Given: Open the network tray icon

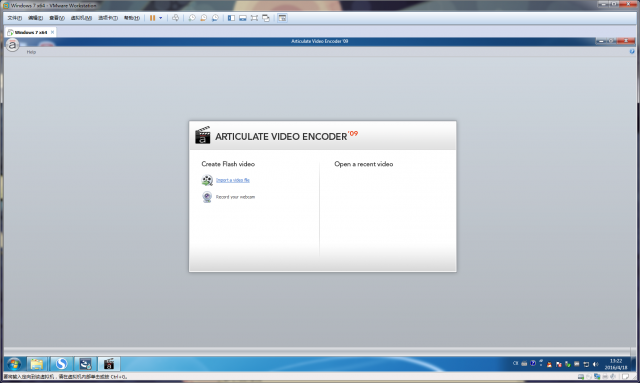Looking at the screenshot, I should coord(586,364).
